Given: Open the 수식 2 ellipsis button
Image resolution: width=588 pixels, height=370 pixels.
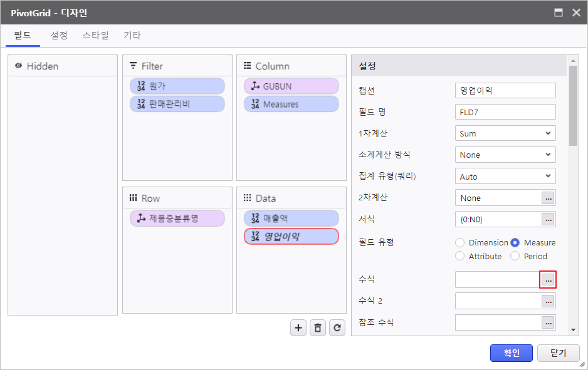Looking at the screenshot, I should click(548, 301).
